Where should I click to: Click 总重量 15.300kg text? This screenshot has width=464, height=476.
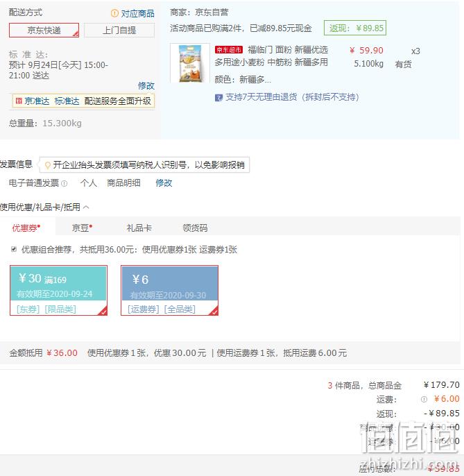45,124
